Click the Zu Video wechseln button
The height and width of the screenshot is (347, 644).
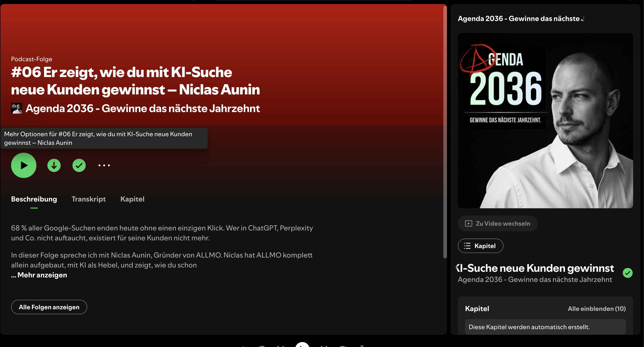pyautogui.click(x=498, y=223)
